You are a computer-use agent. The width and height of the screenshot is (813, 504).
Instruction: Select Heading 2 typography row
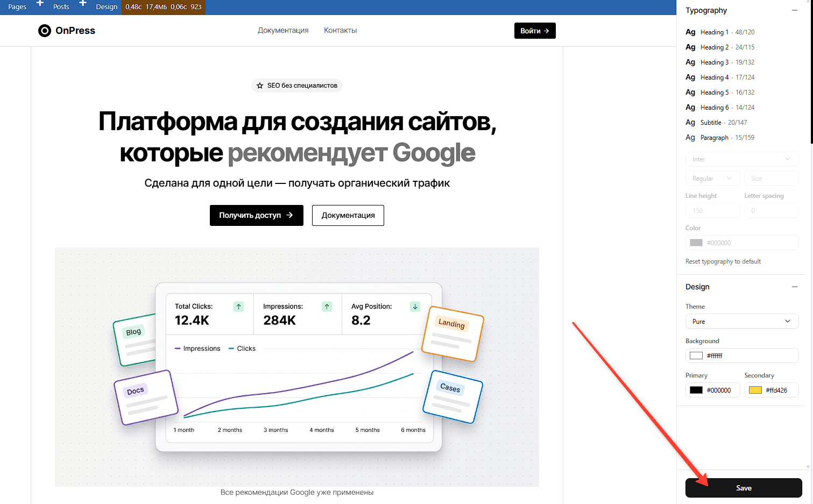[720, 47]
